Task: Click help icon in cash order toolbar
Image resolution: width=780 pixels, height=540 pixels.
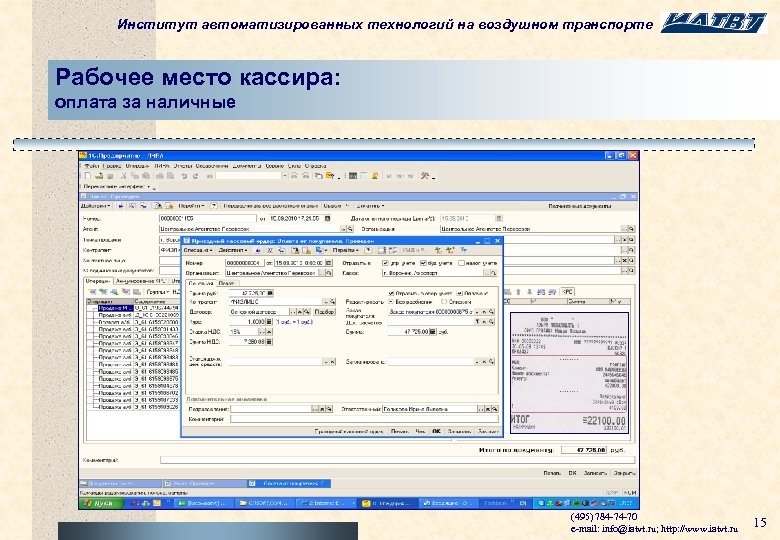Action: click(x=368, y=250)
